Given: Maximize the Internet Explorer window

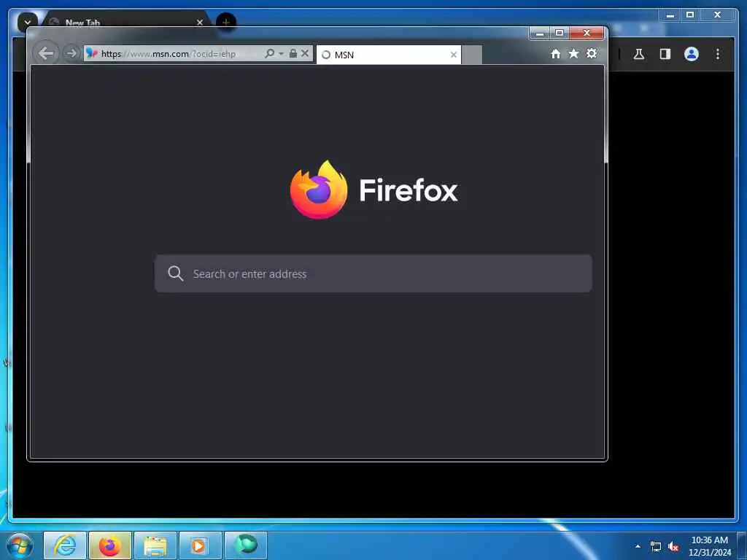Looking at the screenshot, I should 560,34.
